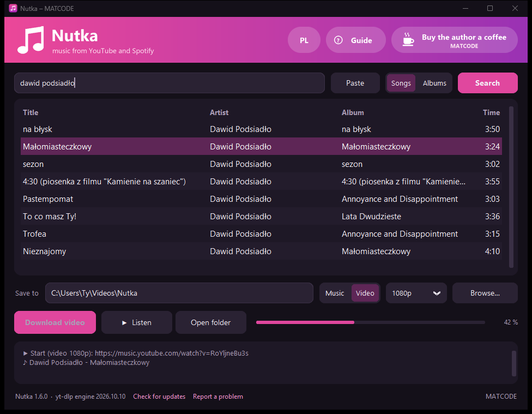
Task: Click the Nutka icon in title bar
Action: pyautogui.click(x=13, y=8)
